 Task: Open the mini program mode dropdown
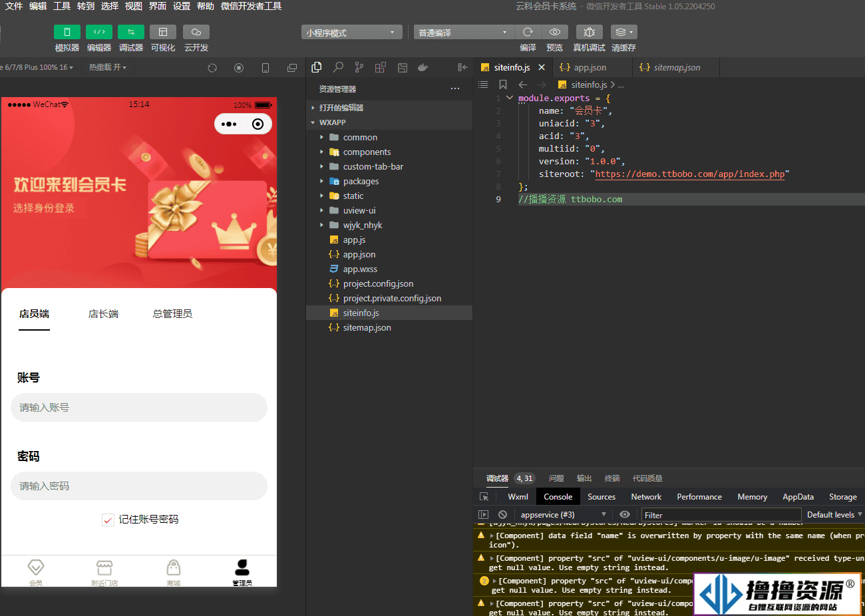coord(351,33)
